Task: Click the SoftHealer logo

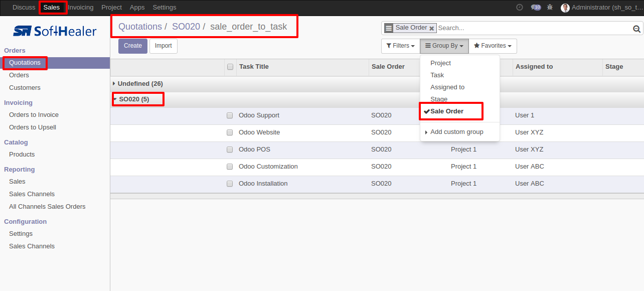Action: pos(55,31)
